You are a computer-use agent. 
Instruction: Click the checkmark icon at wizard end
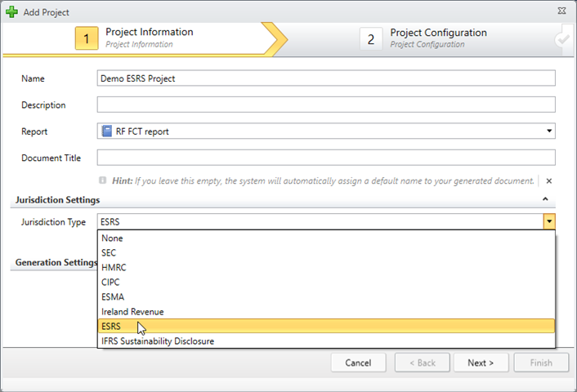pyautogui.click(x=563, y=40)
